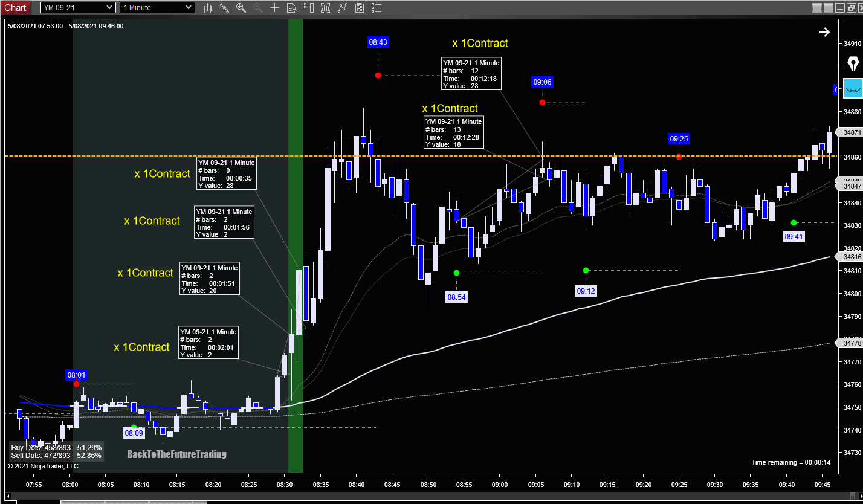The height and width of the screenshot is (504, 863).
Task: Click the 08:09 time label
Action: [134, 433]
